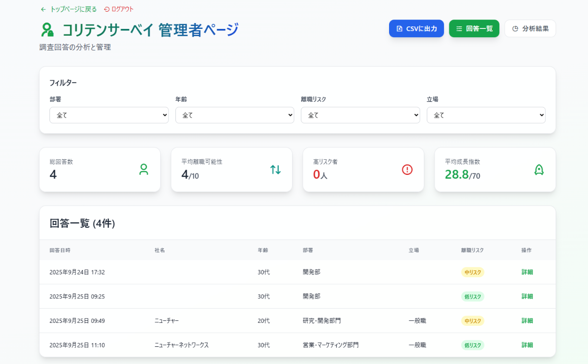588x364 pixels.
Task: Click the up-down arrows icon in turnover card
Action: click(x=275, y=170)
